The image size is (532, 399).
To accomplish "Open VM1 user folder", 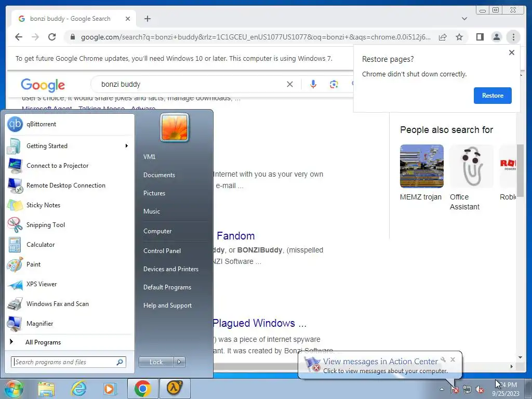I will (149, 157).
